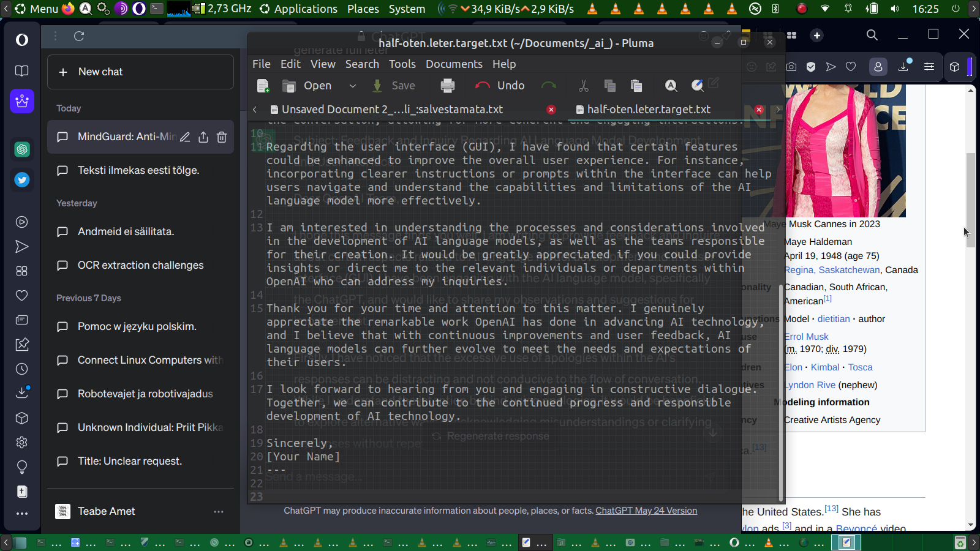Click the Pluma editor vertical scrollbar
Image resolution: width=980 pixels, height=551 pixels.
coord(780,392)
